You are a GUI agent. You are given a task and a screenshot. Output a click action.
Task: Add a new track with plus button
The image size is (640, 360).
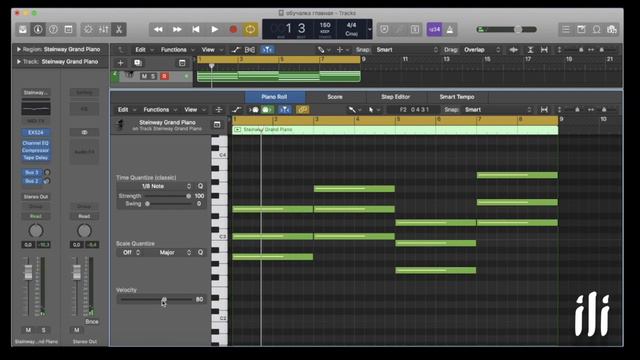[x=120, y=63]
